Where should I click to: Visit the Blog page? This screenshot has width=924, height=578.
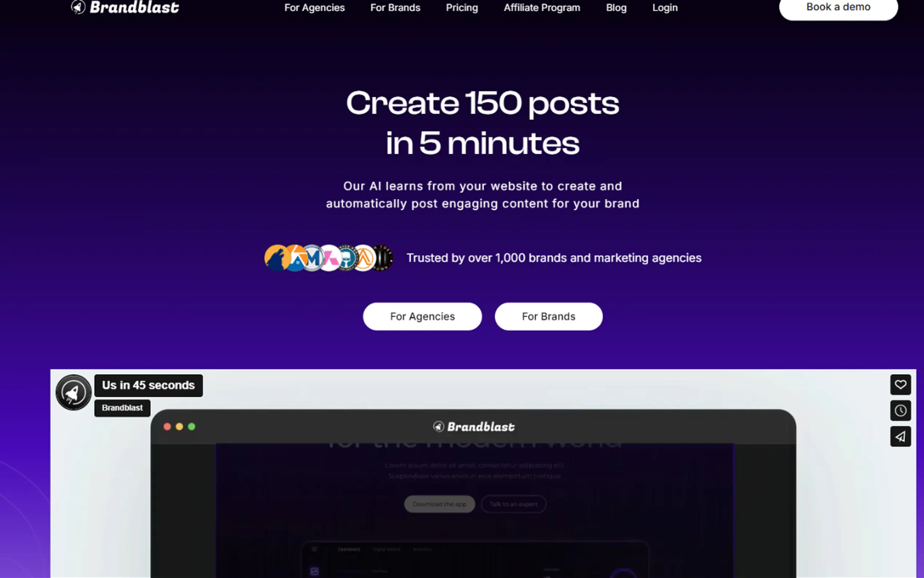click(x=616, y=8)
